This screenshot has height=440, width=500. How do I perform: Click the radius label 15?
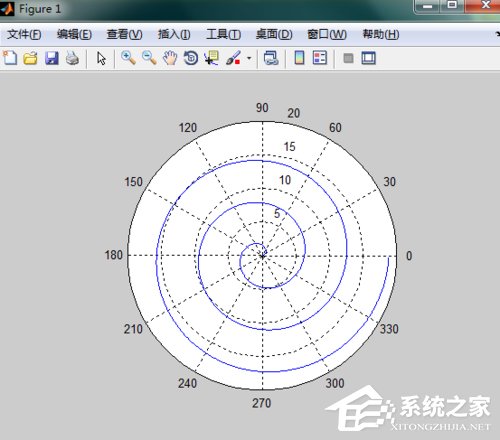tap(289, 147)
